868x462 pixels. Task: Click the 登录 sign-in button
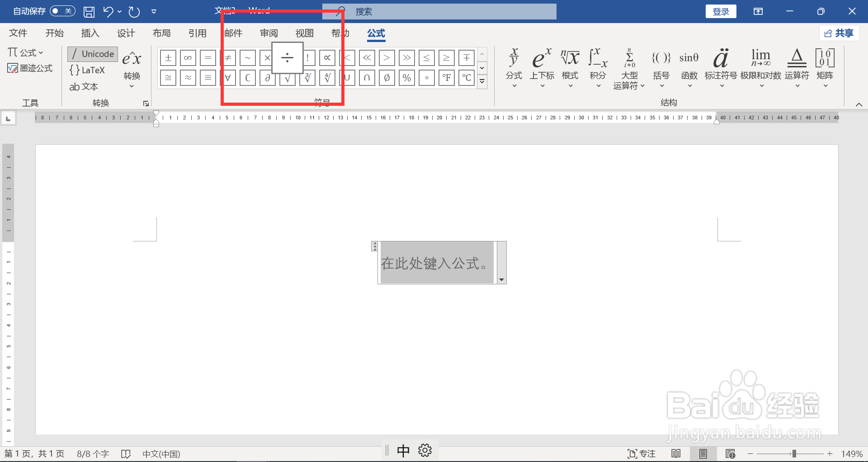click(721, 11)
